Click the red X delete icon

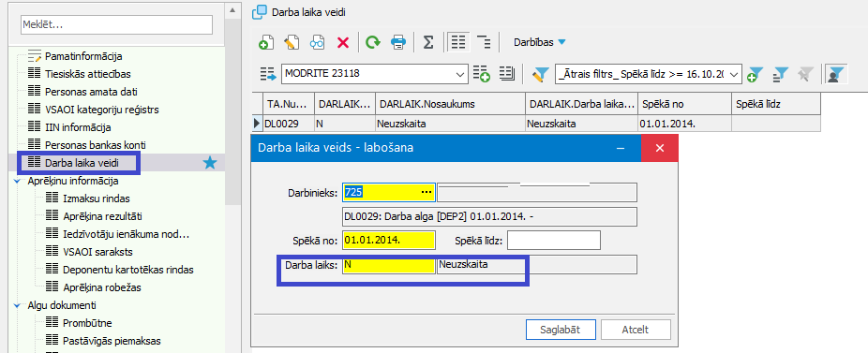coord(343,43)
